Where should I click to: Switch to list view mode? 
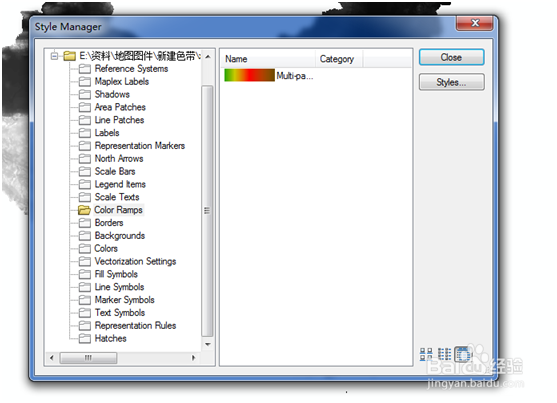pos(444,354)
